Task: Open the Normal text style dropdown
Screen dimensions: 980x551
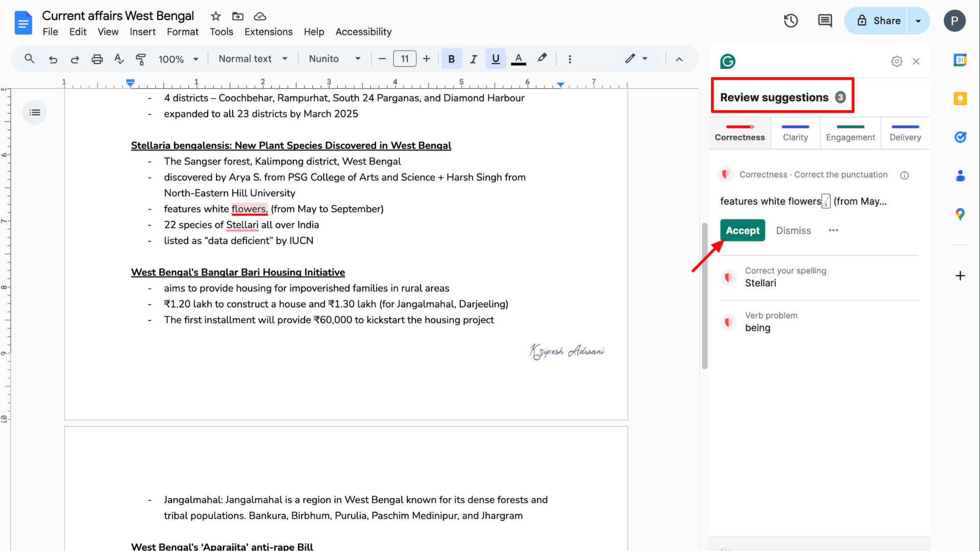Action: coord(253,59)
